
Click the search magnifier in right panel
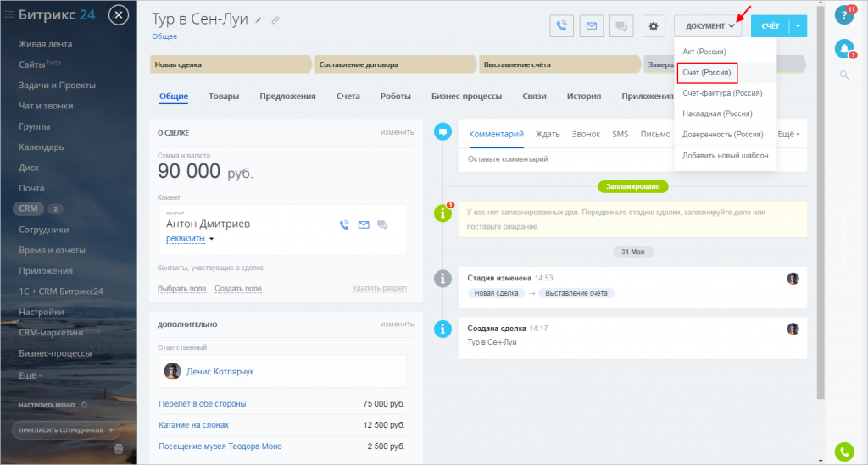pyautogui.click(x=844, y=75)
